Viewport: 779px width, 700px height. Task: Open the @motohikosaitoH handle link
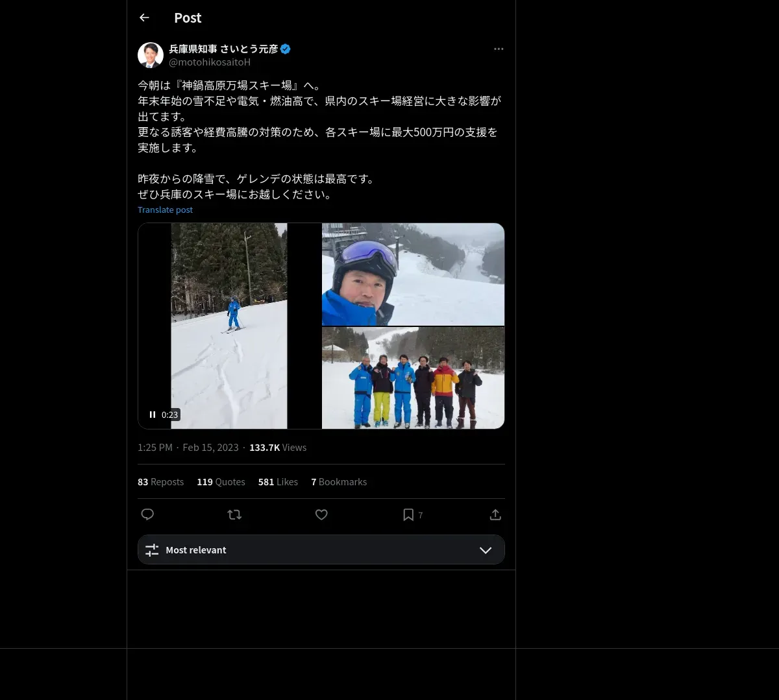click(210, 62)
